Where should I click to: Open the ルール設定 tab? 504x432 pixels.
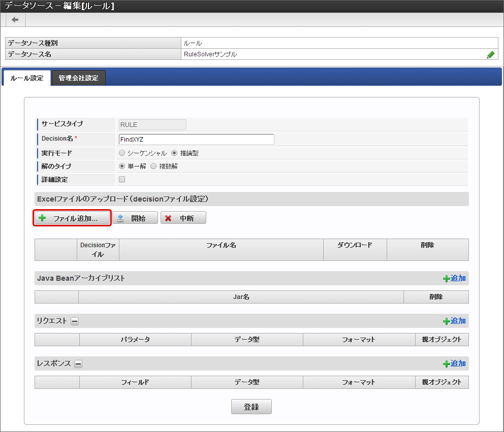pyautogui.click(x=27, y=78)
